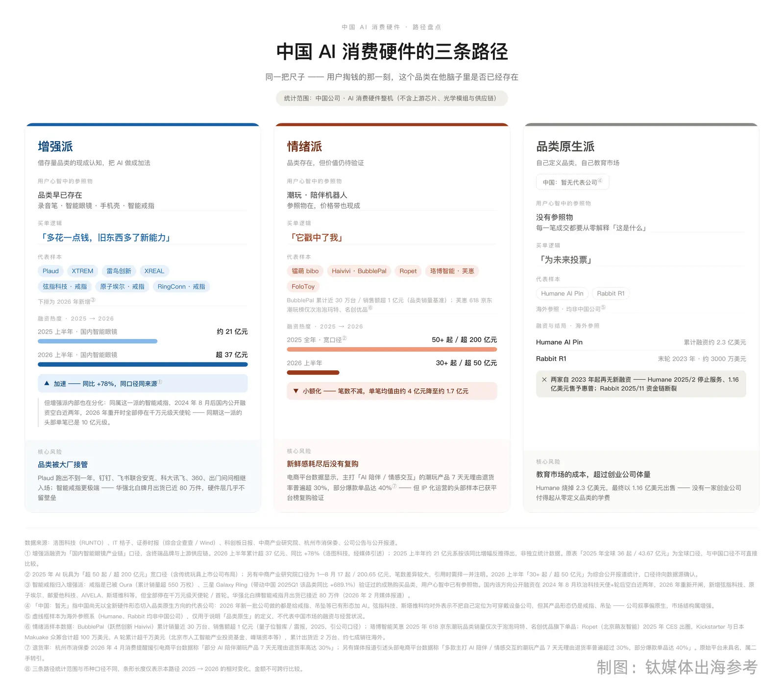
Task: Click the down-triangle icon before 小额化
Action: pos(296,391)
